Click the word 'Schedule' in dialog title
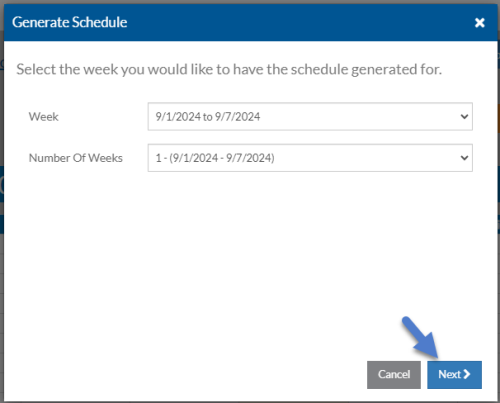500x403 pixels. point(100,22)
